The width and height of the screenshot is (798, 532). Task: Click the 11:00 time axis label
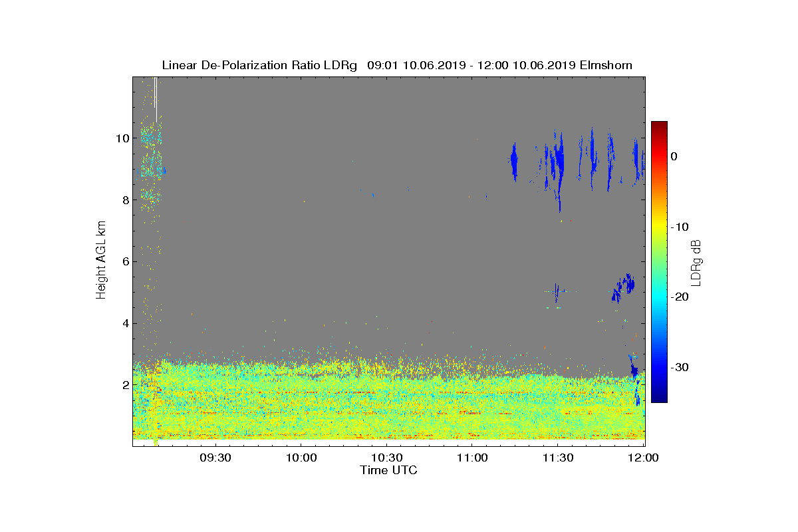click(x=472, y=458)
